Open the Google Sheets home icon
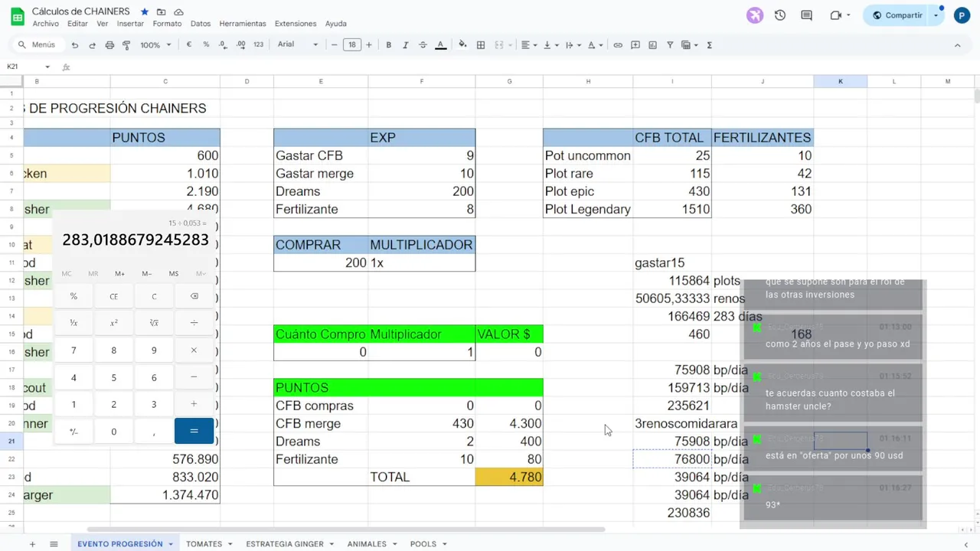 17,17
